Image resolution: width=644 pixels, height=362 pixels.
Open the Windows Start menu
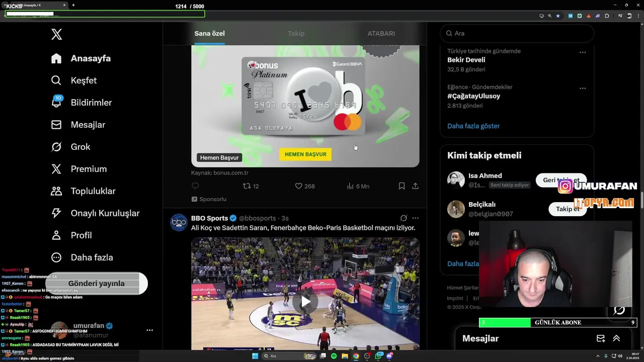(x=255, y=356)
